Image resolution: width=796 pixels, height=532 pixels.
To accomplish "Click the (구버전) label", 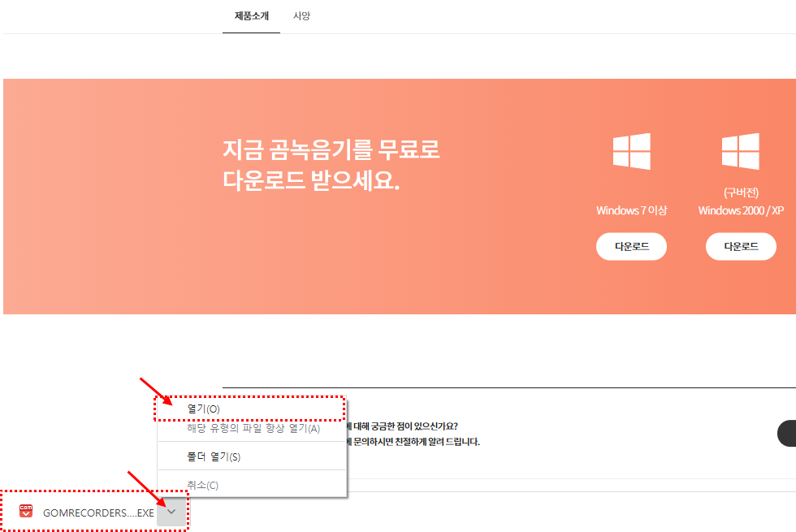I will pos(741,192).
